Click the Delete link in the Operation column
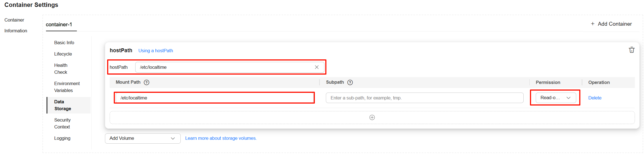This screenshot has height=158, width=644. point(595,98)
